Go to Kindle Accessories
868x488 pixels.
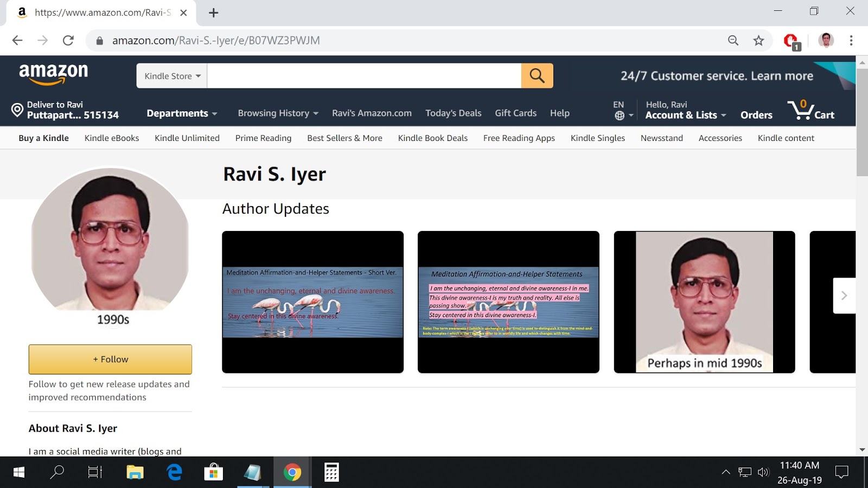point(720,138)
